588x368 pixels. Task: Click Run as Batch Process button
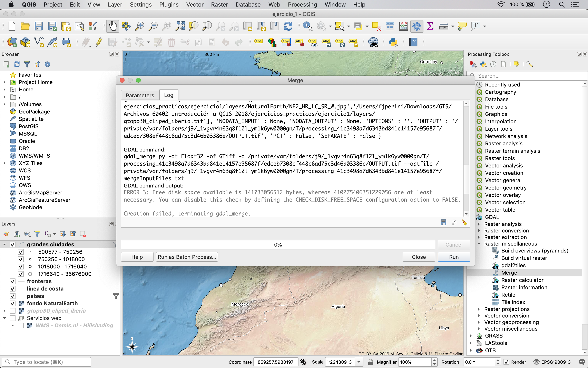point(187,257)
